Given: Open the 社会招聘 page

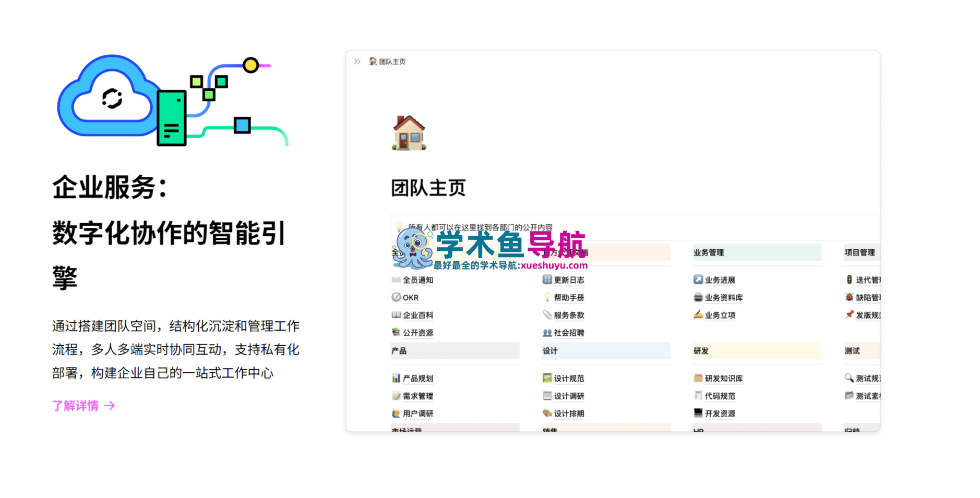Looking at the screenshot, I should 568,332.
